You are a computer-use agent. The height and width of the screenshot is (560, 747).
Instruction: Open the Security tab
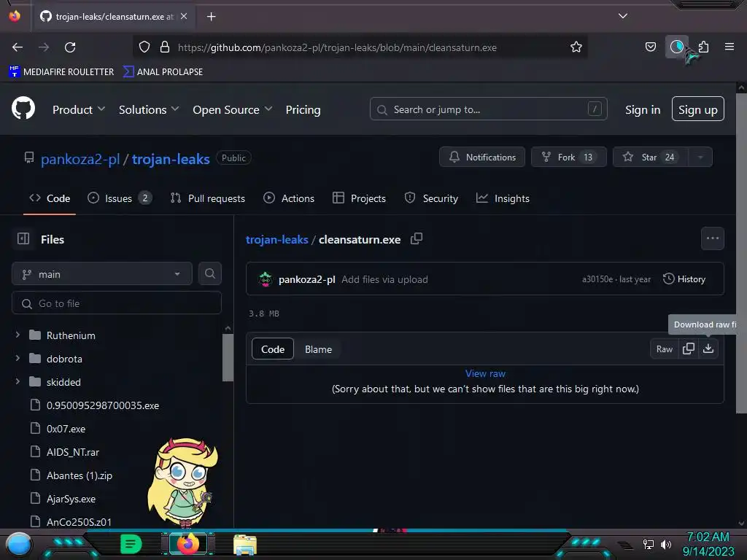coord(431,198)
